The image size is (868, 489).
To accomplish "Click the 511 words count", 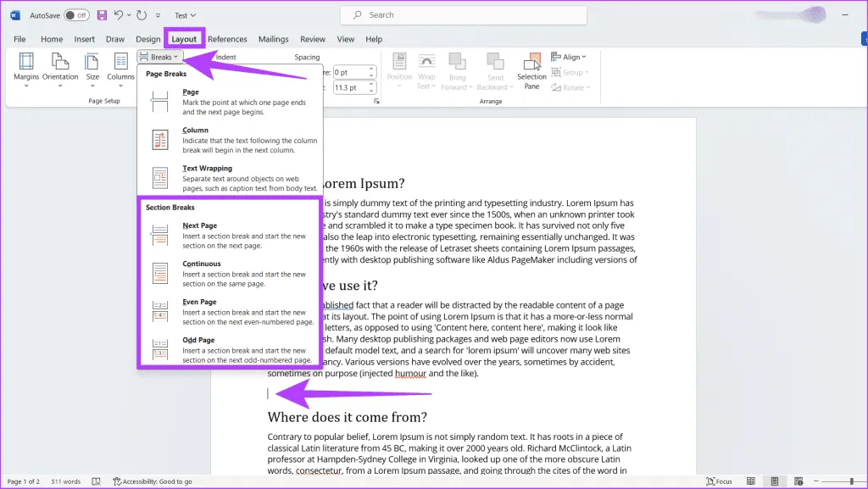I will (x=64, y=481).
